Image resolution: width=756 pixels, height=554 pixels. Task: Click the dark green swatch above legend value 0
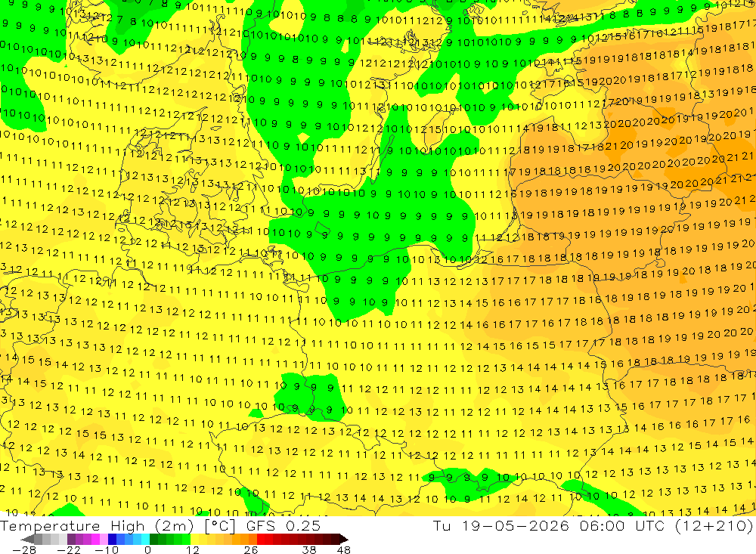coord(153,539)
